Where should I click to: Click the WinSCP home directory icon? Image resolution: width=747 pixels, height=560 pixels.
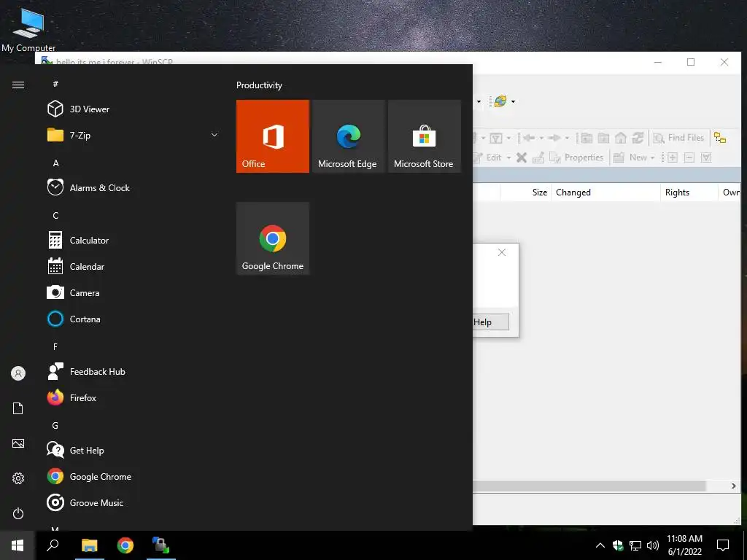pyautogui.click(x=620, y=138)
